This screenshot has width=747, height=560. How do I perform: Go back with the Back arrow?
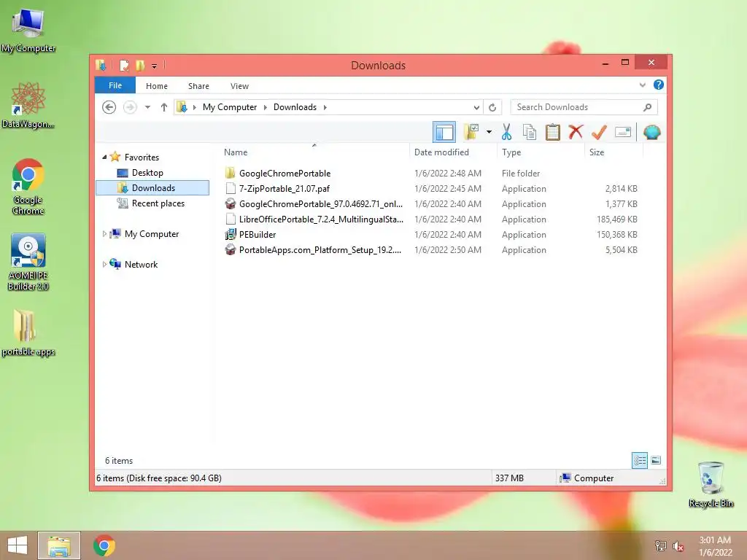point(109,107)
